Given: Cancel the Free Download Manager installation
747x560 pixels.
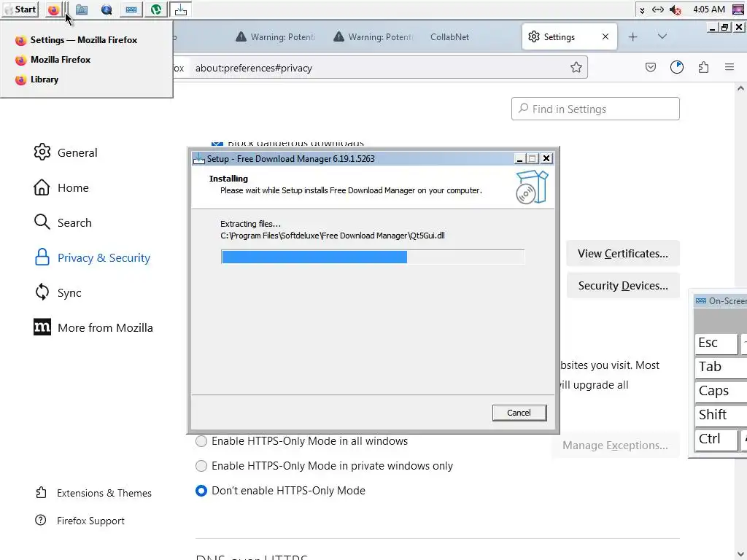Looking at the screenshot, I should [519, 413].
